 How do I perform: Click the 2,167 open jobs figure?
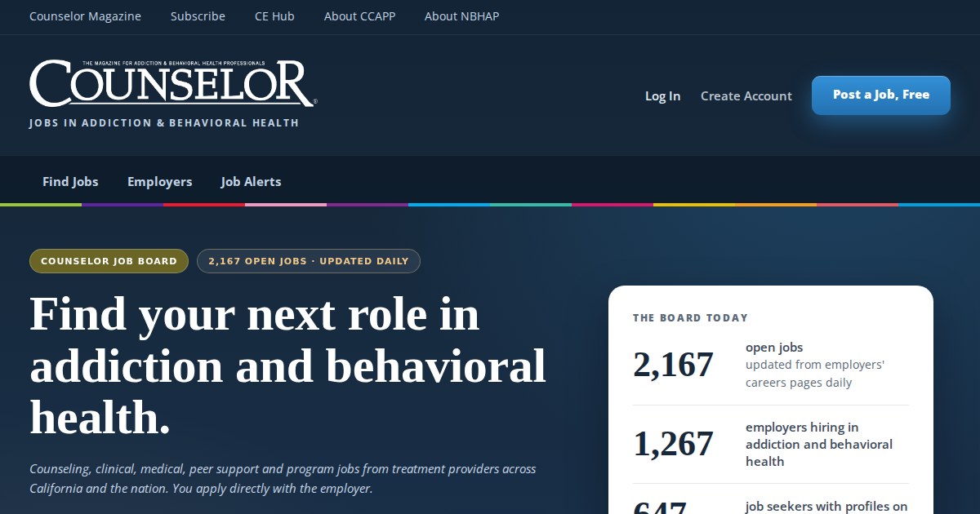(673, 365)
